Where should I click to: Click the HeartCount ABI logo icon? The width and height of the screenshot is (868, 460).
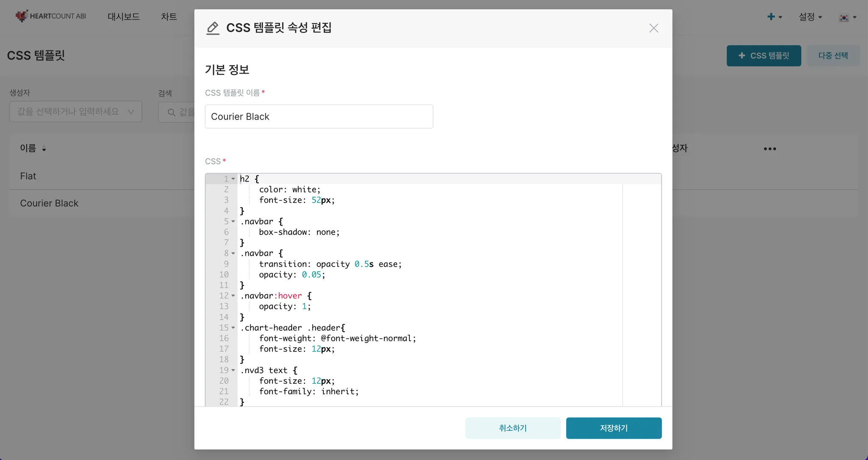22,16
